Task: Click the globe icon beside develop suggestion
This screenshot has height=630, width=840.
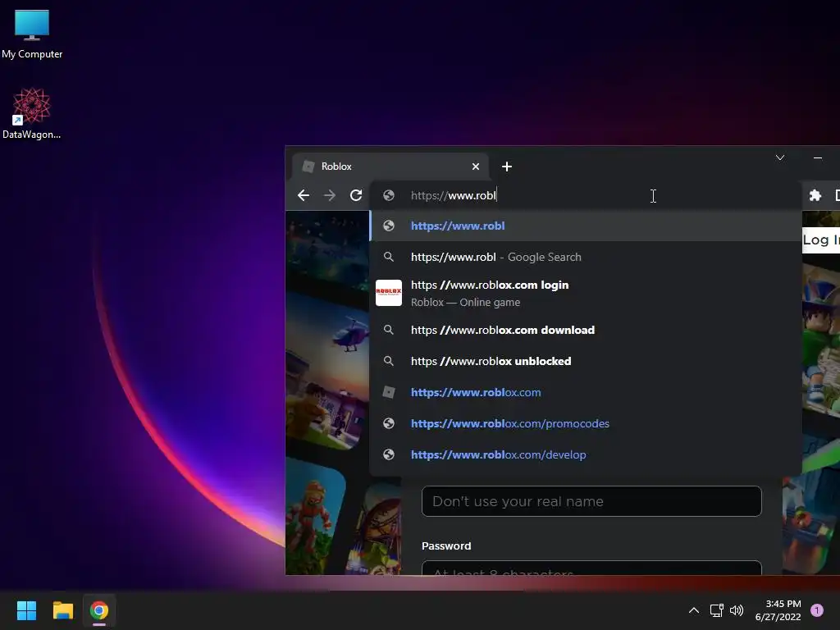Action: [389, 454]
